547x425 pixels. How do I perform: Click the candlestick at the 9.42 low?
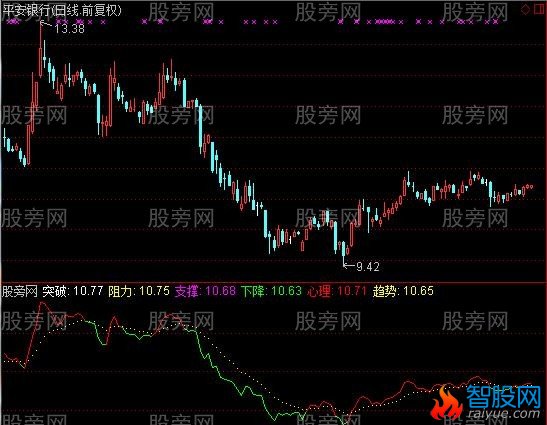coord(344,253)
